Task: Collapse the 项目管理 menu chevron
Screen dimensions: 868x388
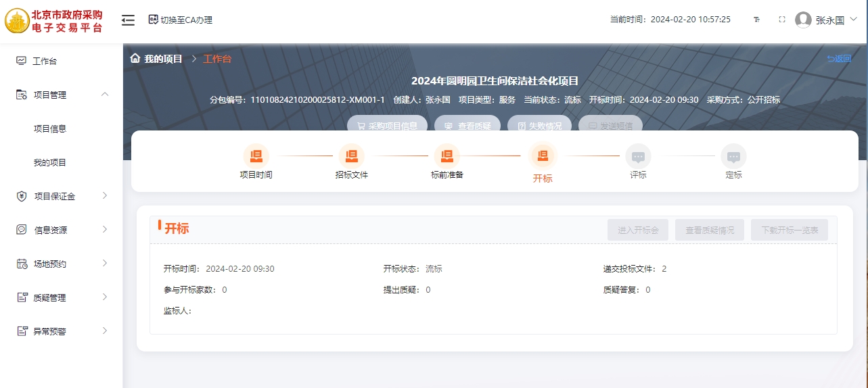Action: 105,94
